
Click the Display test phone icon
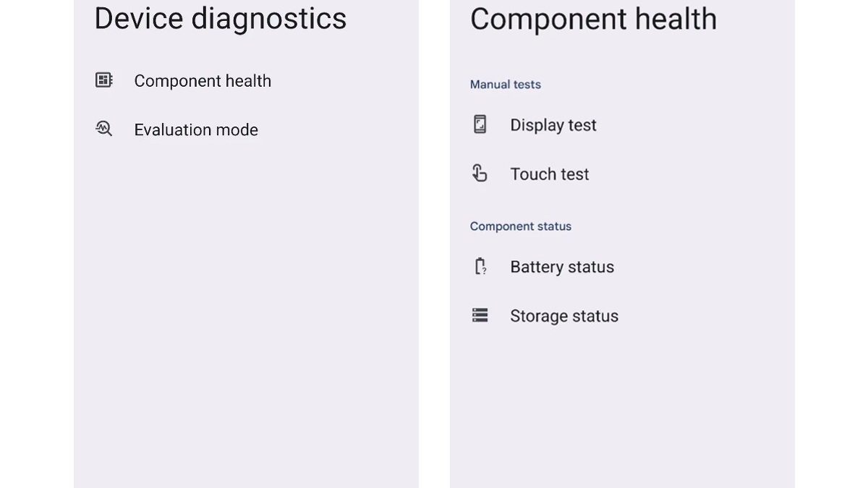(x=480, y=124)
